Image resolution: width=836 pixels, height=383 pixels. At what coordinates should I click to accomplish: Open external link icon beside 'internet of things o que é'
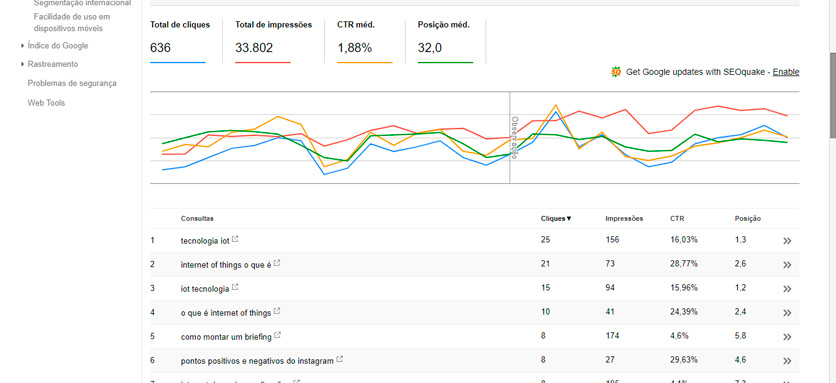click(277, 263)
